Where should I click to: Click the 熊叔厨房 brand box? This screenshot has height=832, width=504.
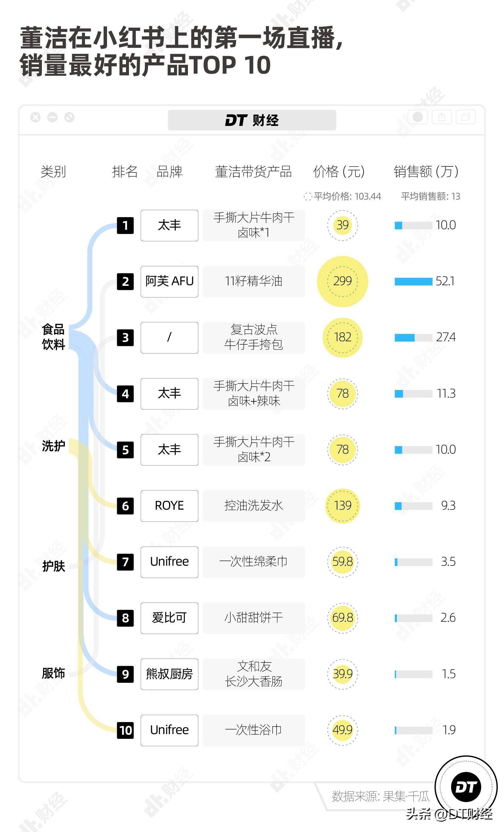point(169,674)
